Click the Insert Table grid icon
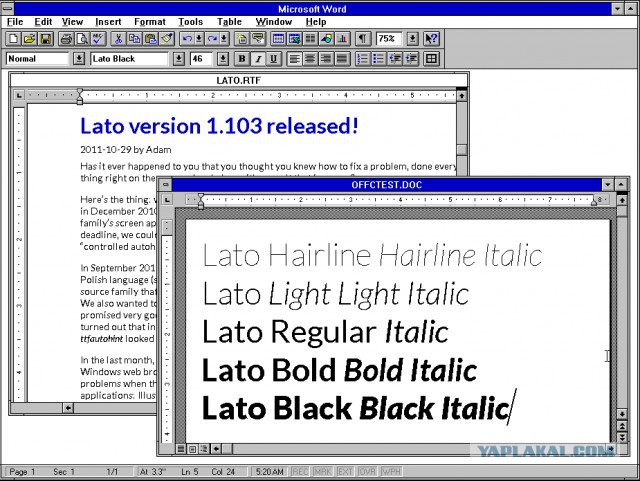Image resolution: width=640 pixels, height=481 pixels. point(278,39)
